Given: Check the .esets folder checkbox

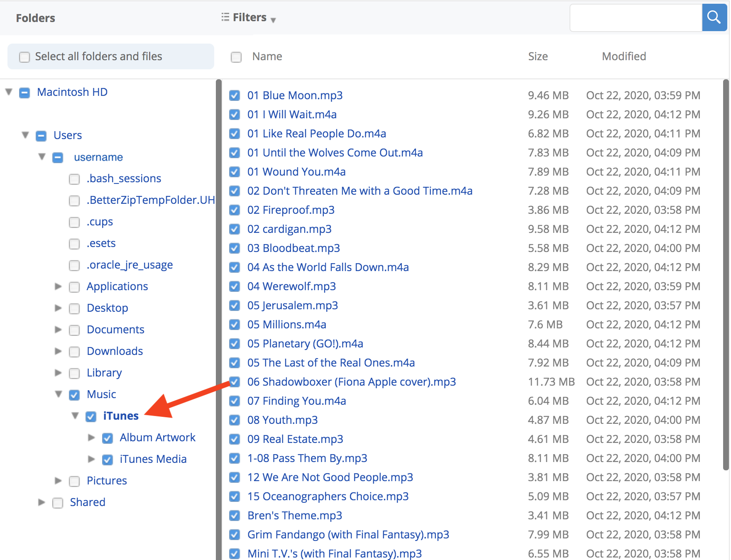Looking at the screenshot, I should click(x=74, y=244).
